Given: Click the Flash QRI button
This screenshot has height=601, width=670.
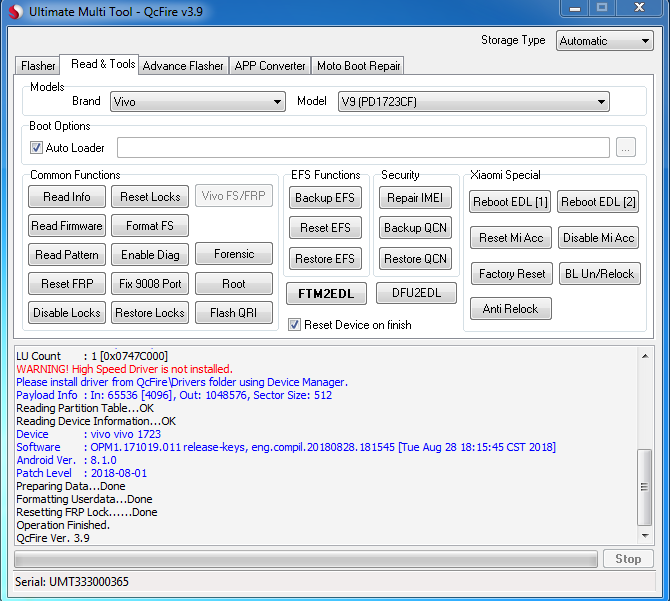Looking at the screenshot, I should tap(234, 313).
